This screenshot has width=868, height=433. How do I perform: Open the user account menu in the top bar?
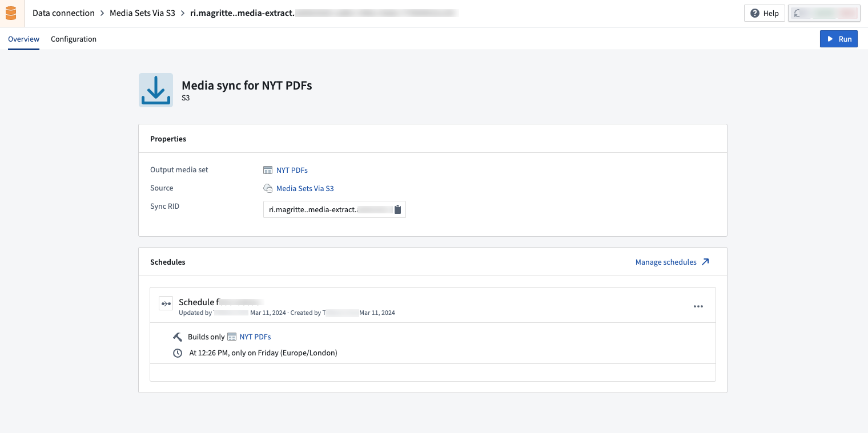coord(824,13)
